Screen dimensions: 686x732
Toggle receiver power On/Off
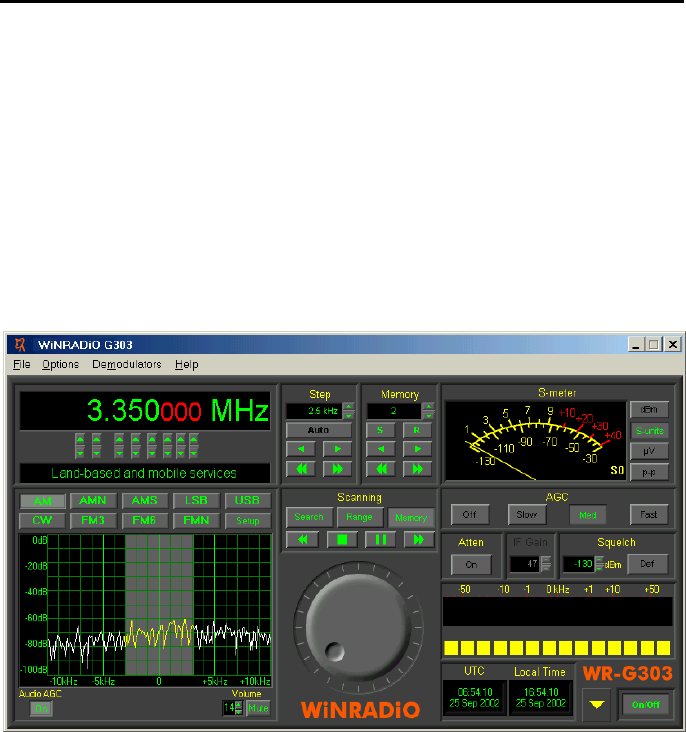pos(646,704)
